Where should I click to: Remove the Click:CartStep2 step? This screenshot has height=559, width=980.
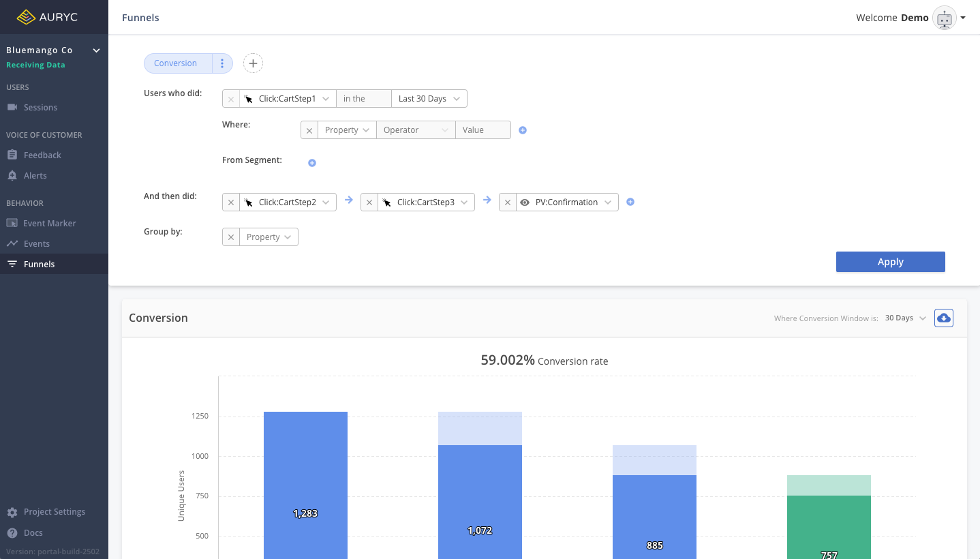click(231, 202)
